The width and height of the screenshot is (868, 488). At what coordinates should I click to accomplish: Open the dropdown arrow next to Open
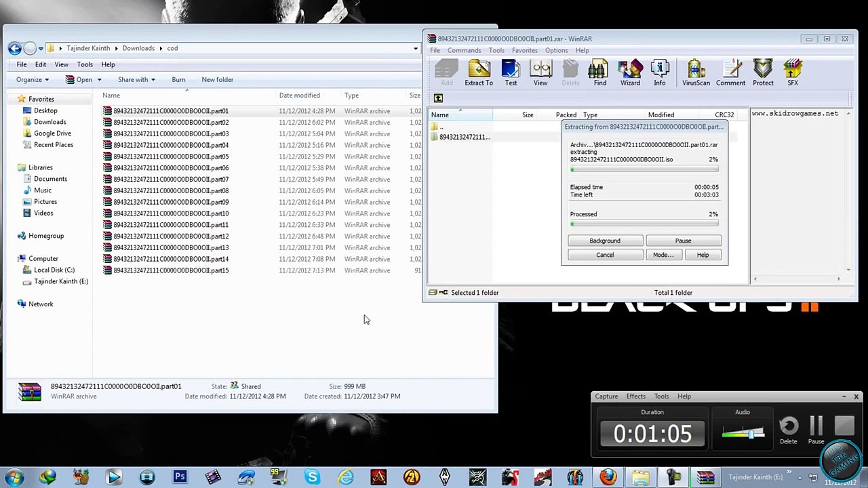100,80
